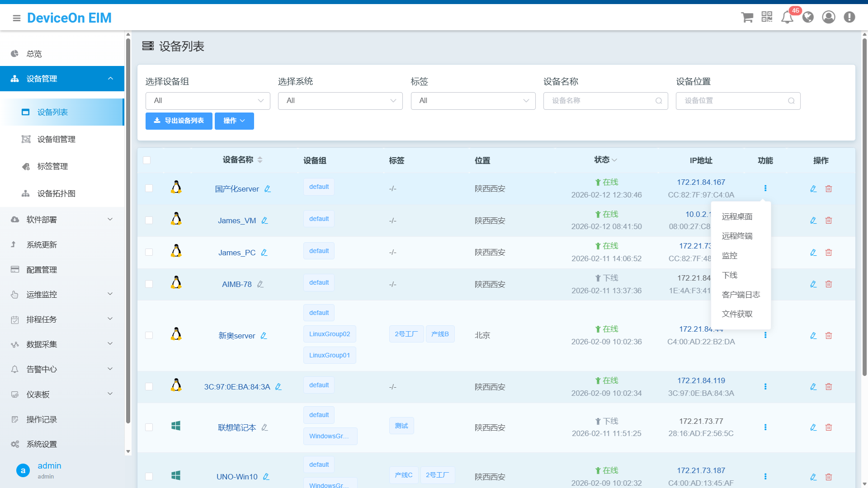Viewport: 868px width, 488px height.
Task: Choose 远程桌面 from the function menu
Action: click(737, 216)
